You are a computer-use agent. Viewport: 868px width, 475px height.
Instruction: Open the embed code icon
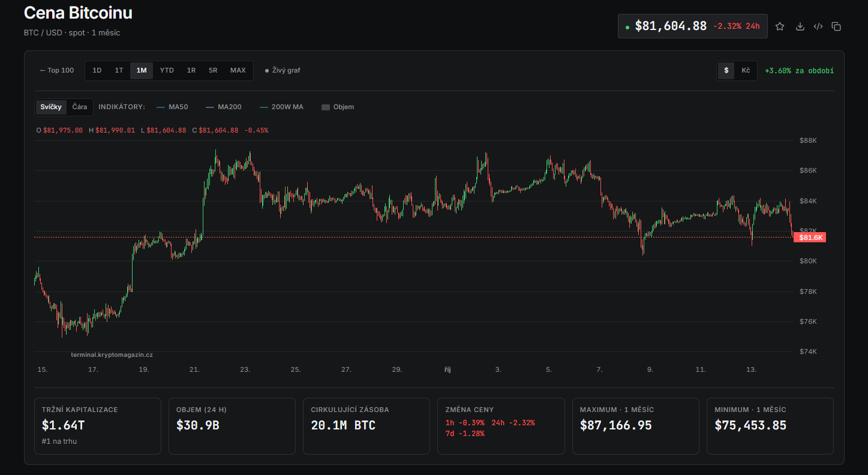click(818, 26)
